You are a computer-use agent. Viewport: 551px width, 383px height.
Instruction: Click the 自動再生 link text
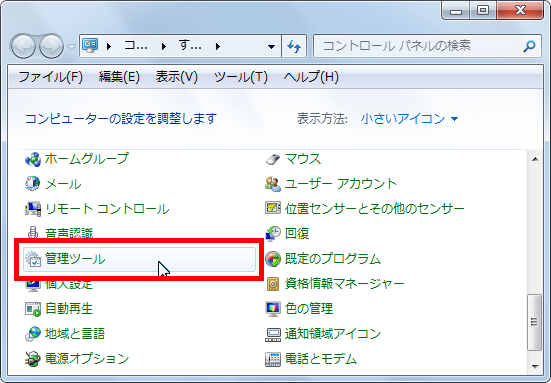pyautogui.click(x=69, y=309)
